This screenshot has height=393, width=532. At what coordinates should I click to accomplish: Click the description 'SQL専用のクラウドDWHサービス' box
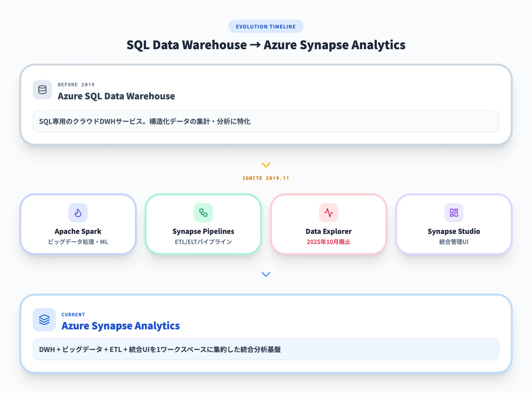point(266,121)
